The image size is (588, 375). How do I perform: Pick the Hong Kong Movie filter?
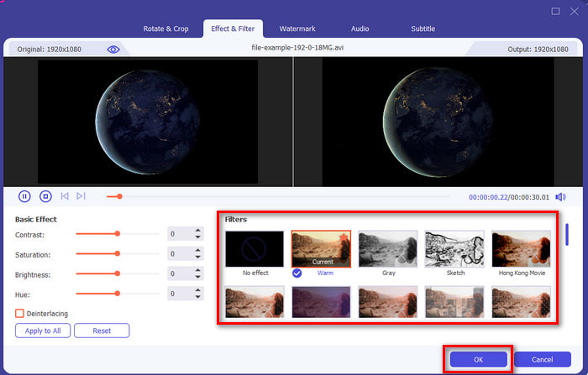click(521, 249)
